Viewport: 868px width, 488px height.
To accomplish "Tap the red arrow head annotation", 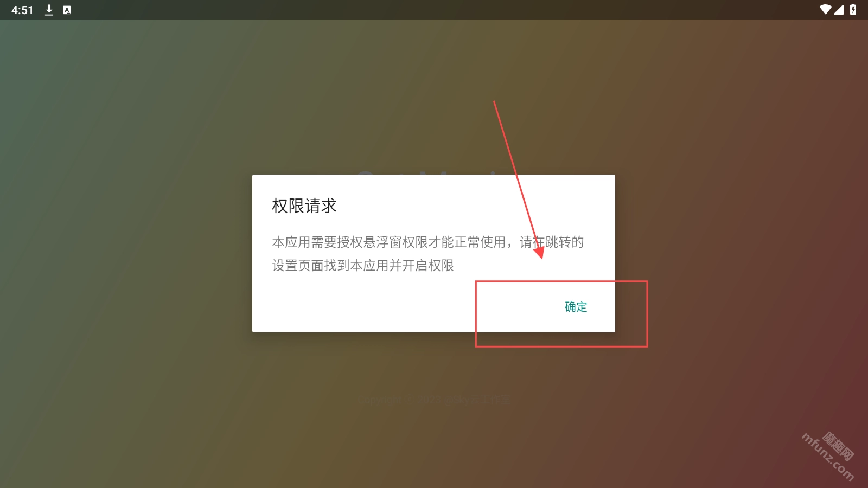I will (539, 252).
